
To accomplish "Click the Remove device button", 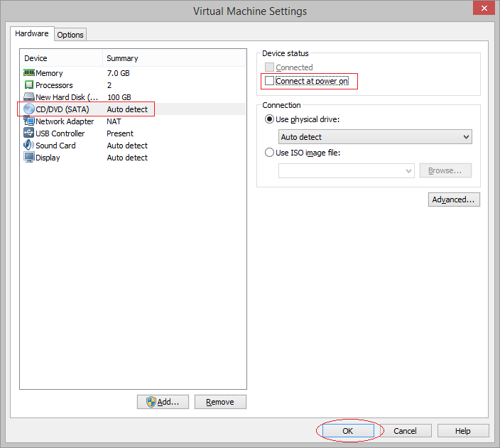I will pos(220,402).
